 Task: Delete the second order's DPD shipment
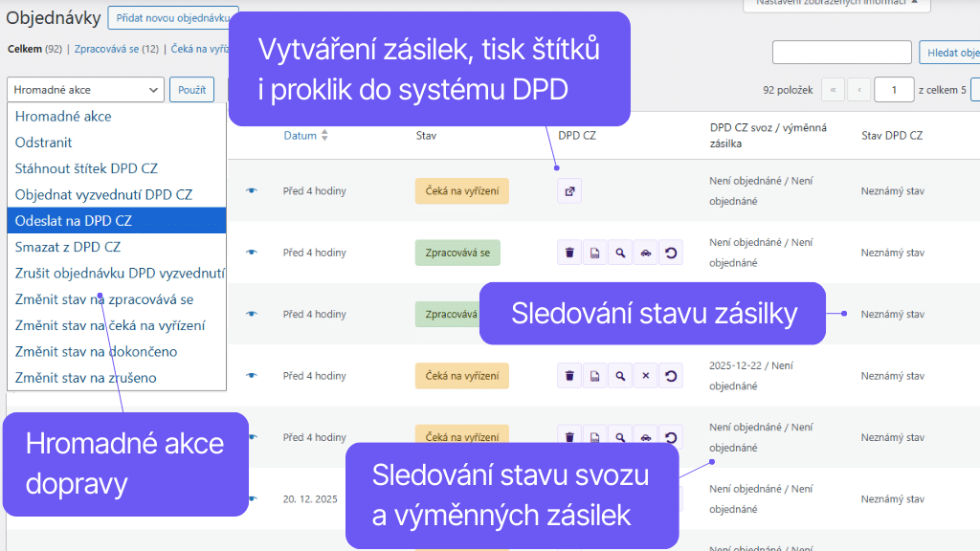point(569,252)
